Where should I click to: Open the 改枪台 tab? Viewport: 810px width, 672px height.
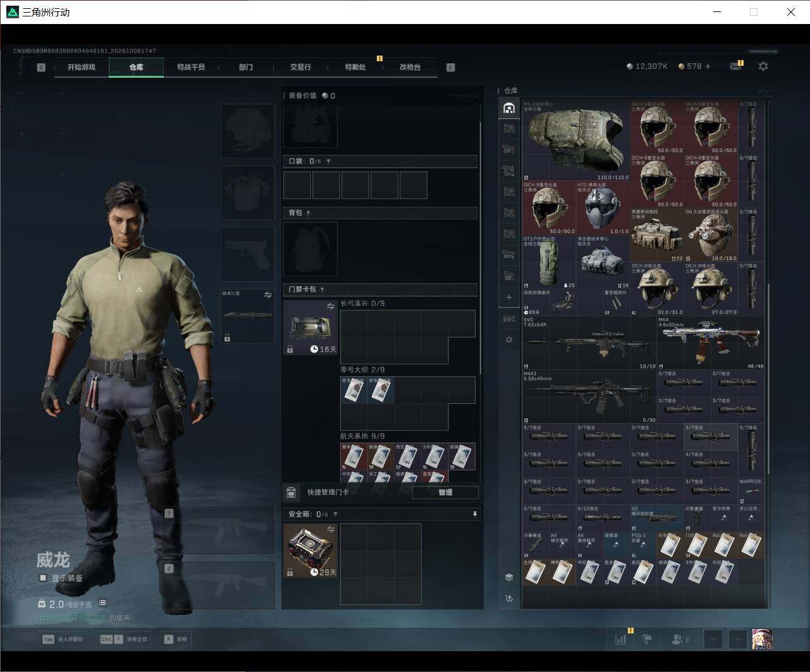point(410,67)
